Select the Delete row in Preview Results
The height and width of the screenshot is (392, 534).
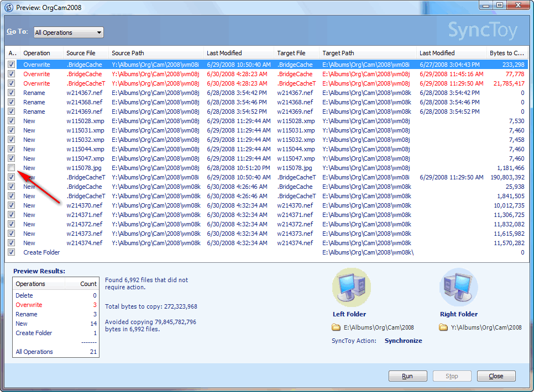(56, 295)
